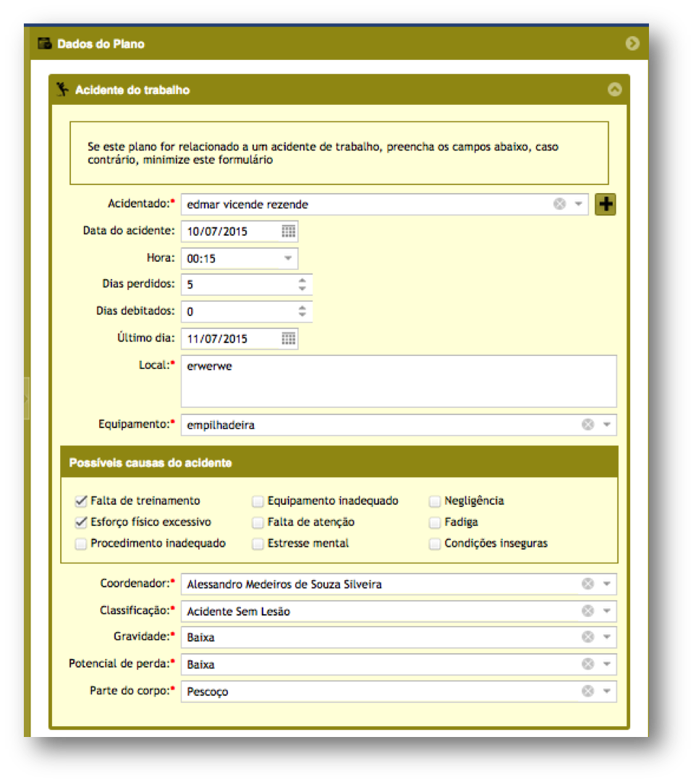
Task: Check Fadiga
Action: click(435, 522)
